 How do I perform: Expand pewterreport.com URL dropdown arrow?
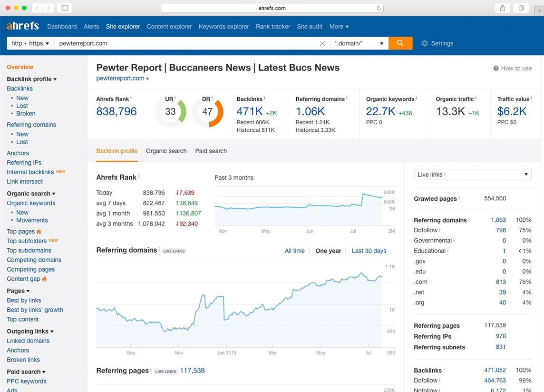pos(147,79)
